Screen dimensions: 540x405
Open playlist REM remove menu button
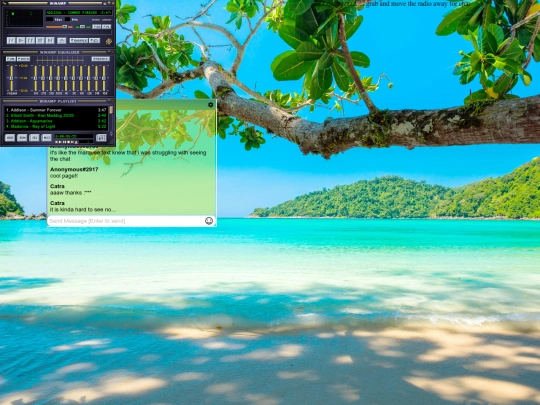tap(22, 138)
